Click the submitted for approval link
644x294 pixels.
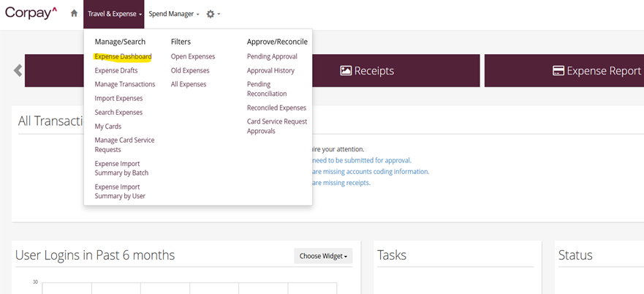pos(361,160)
